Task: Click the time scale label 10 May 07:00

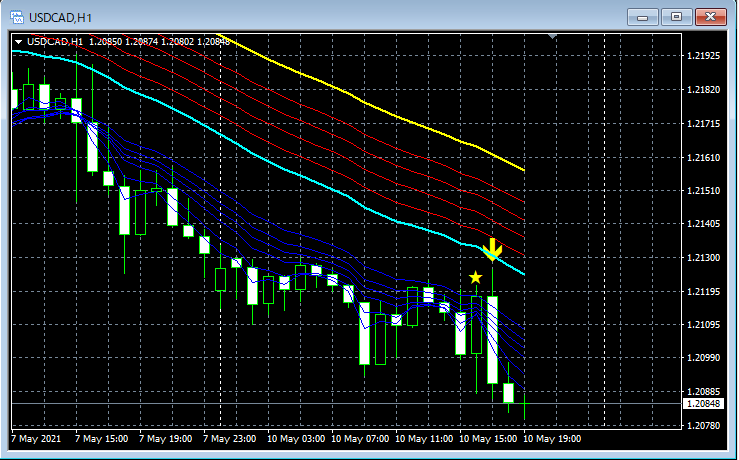Action: [360, 439]
